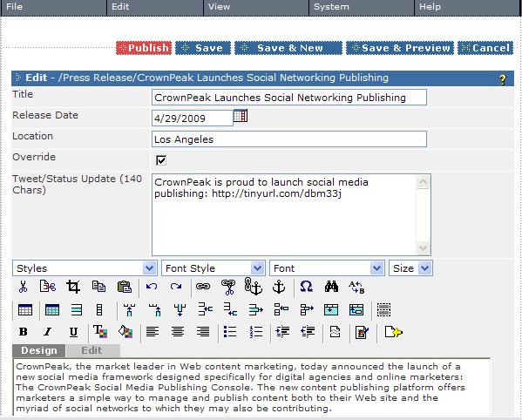Uncheck the Override checkbox

coord(161,160)
